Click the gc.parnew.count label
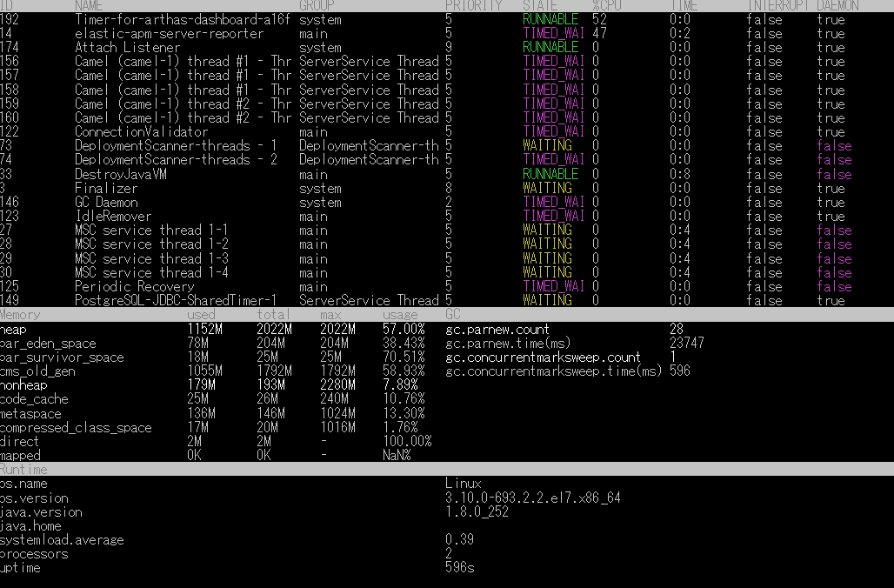The height and width of the screenshot is (588, 894). [x=497, y=329]
